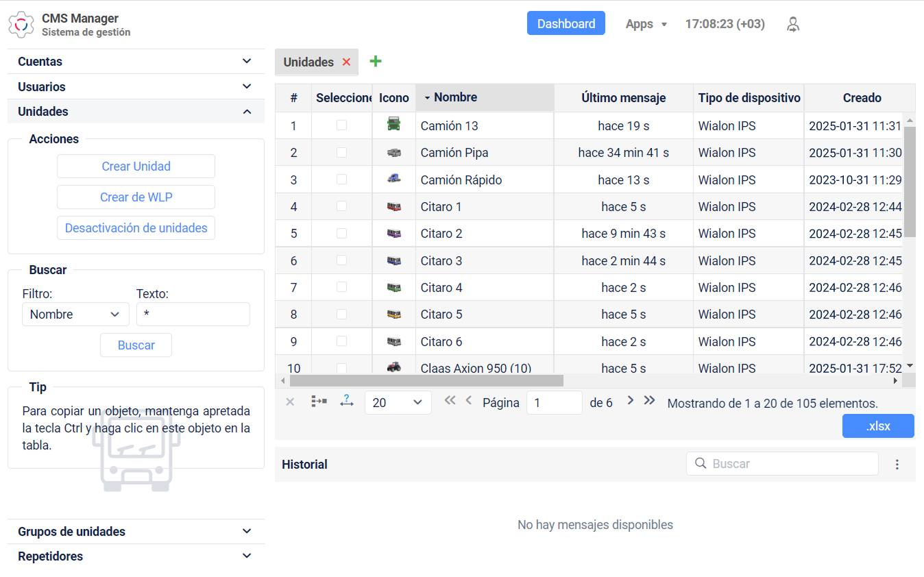Click the auto-fit column width icon
This screenshot has width=924, height=577.
pos(346,401)
